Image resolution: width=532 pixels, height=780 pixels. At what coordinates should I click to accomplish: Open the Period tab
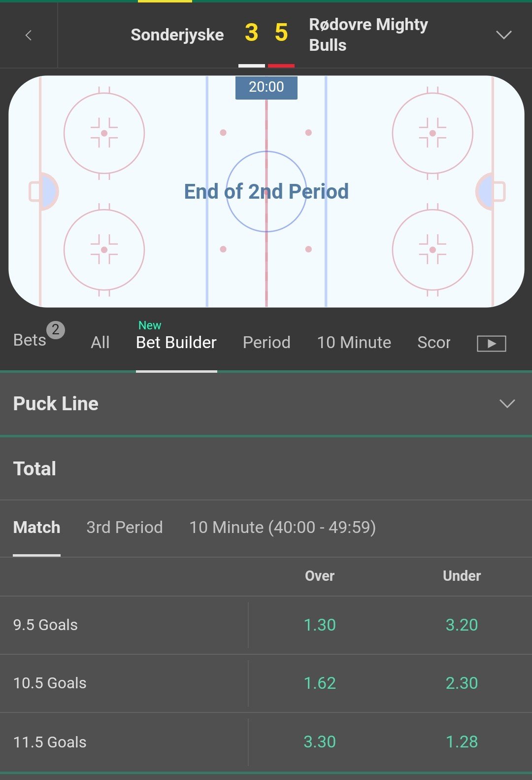(x=266, y=342)
